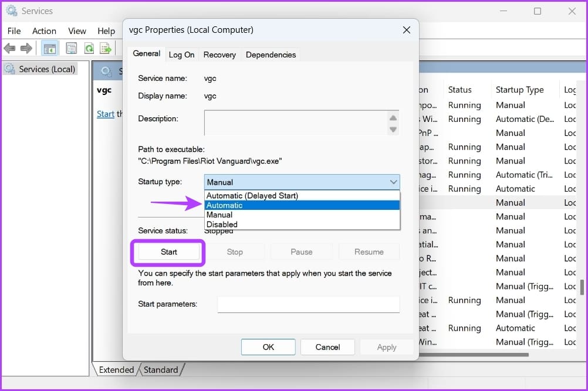588x391 pixels.
Task: Click the Stop service button
Action: [235, 252]
